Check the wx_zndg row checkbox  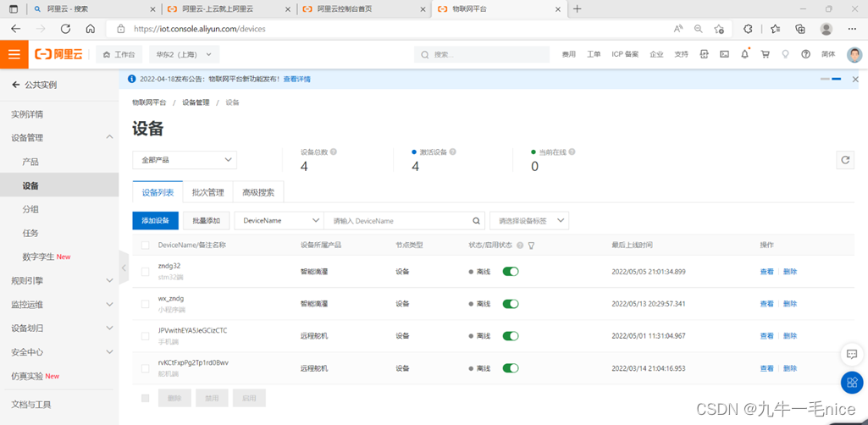click(145, 304)
